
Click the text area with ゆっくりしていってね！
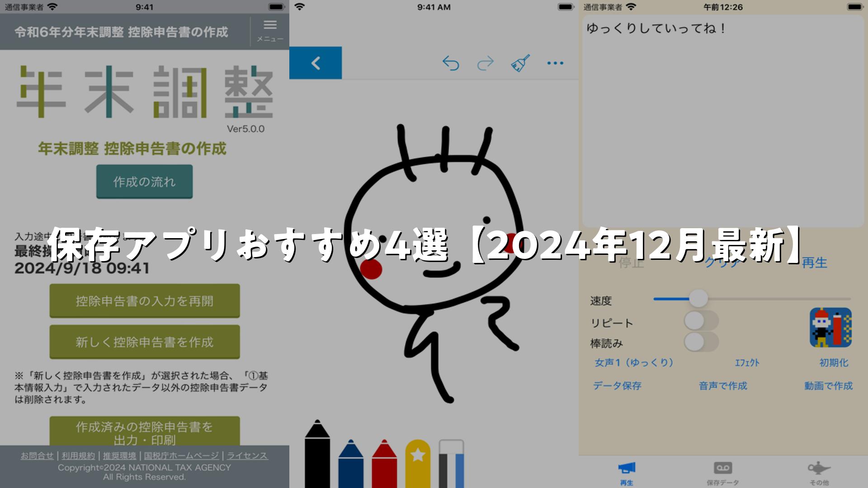tap(723, 121)
